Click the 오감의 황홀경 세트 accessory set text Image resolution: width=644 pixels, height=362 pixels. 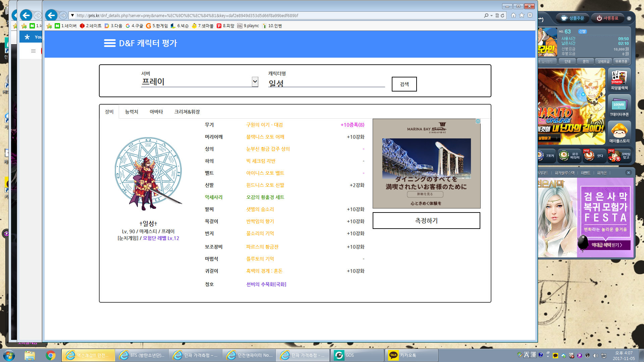click(x=265, y=197)
